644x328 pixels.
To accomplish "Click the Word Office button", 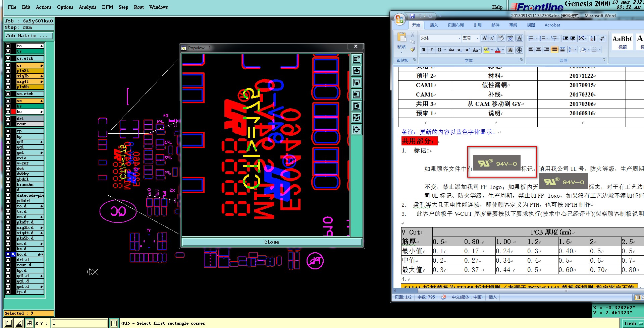I will coord(399,19).
